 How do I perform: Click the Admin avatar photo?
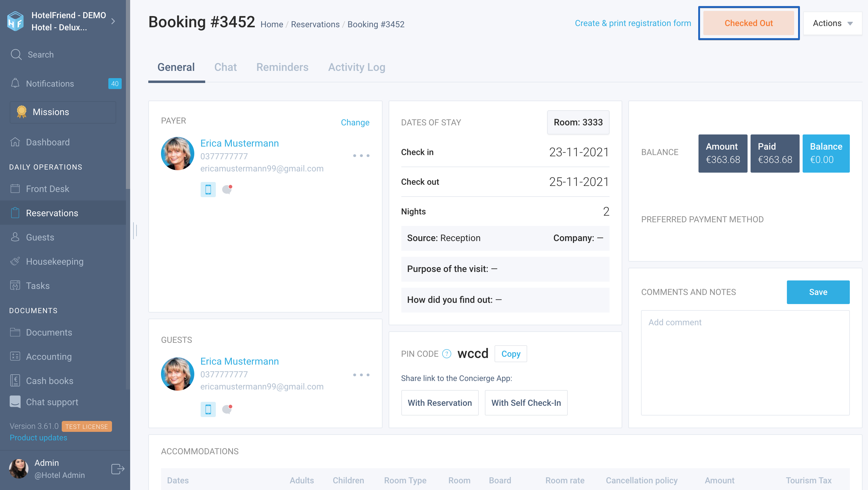coord(18,468)
